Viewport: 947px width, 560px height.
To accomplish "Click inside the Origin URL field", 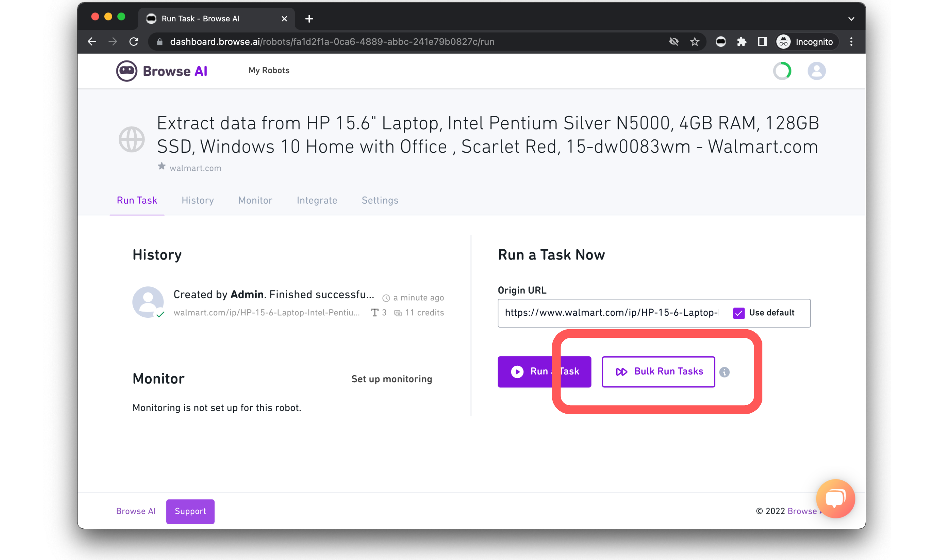I will 612,313.
